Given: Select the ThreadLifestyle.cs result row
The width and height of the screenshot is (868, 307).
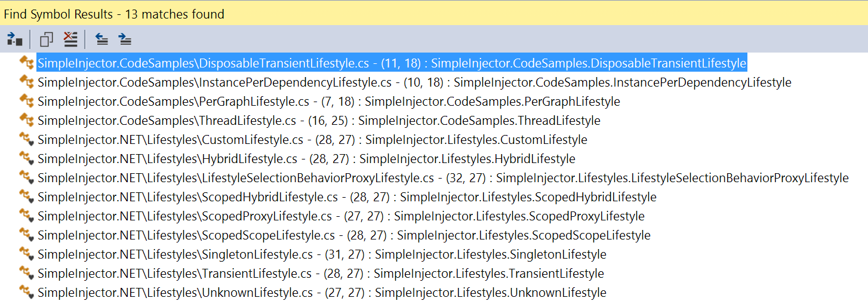Looking at the screenshot, I should pyautogui.click(x=319, y=121).
